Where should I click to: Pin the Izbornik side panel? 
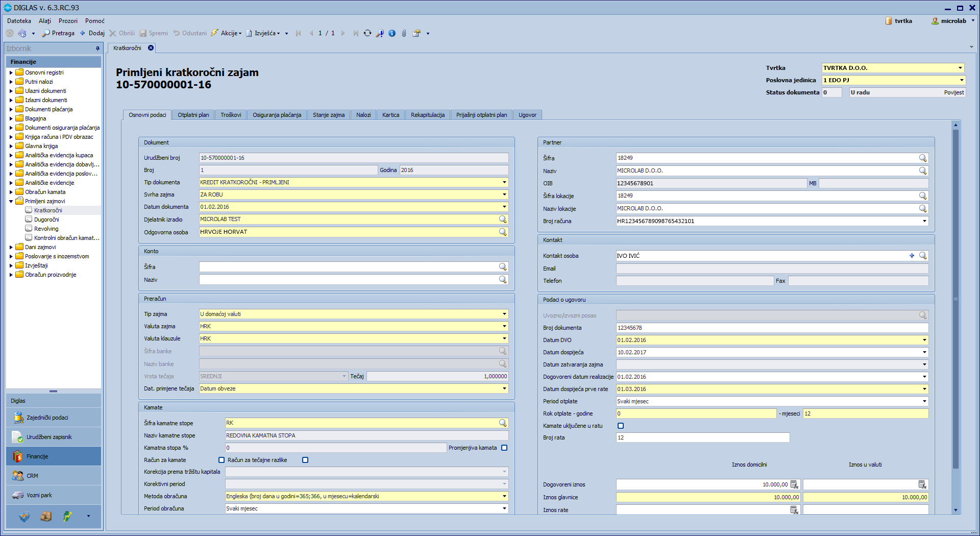[x=97, y=48]
